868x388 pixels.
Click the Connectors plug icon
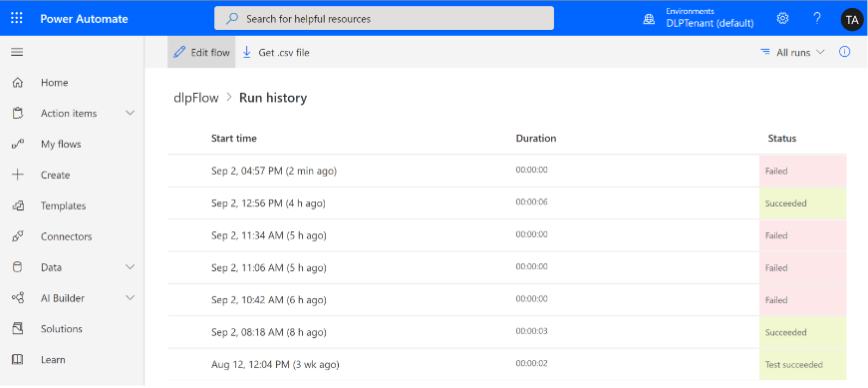tap(18, 236)
